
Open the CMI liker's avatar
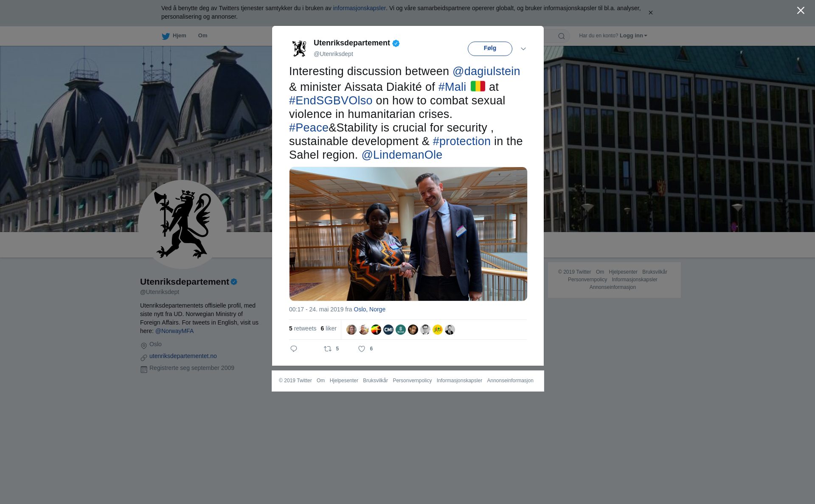coord(388,330)
